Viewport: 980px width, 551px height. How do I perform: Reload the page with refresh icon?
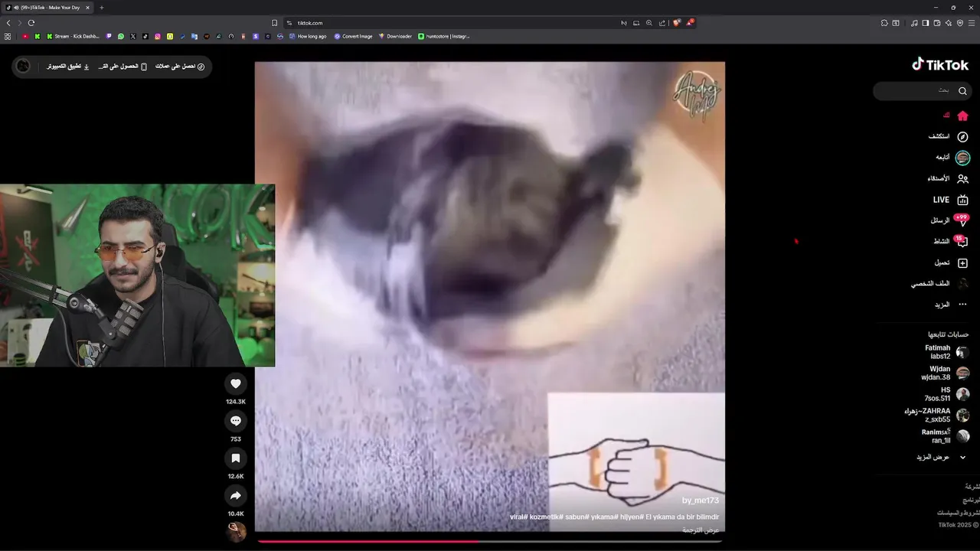pyautogui.click(x=31, y=23)
